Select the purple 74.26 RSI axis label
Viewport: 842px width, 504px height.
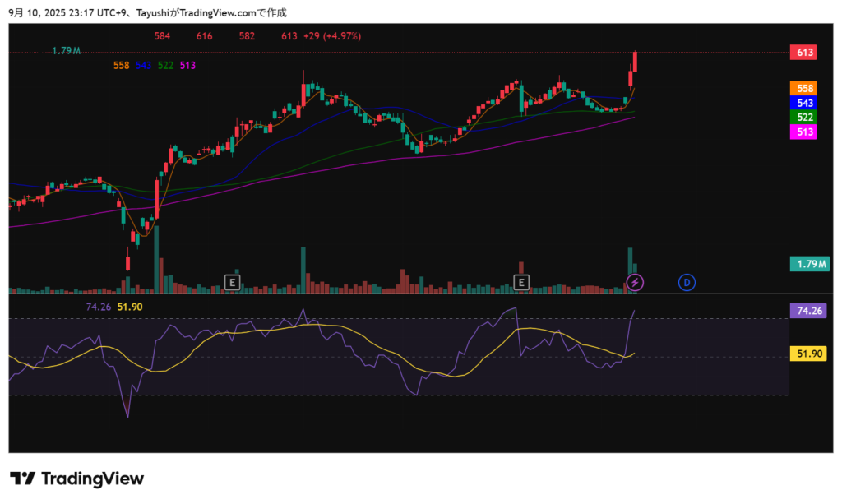click(810, 311)
